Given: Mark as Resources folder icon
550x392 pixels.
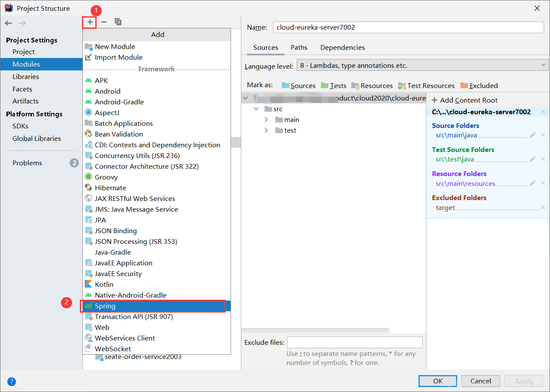Looking at the screenshot, I should 355,85.
